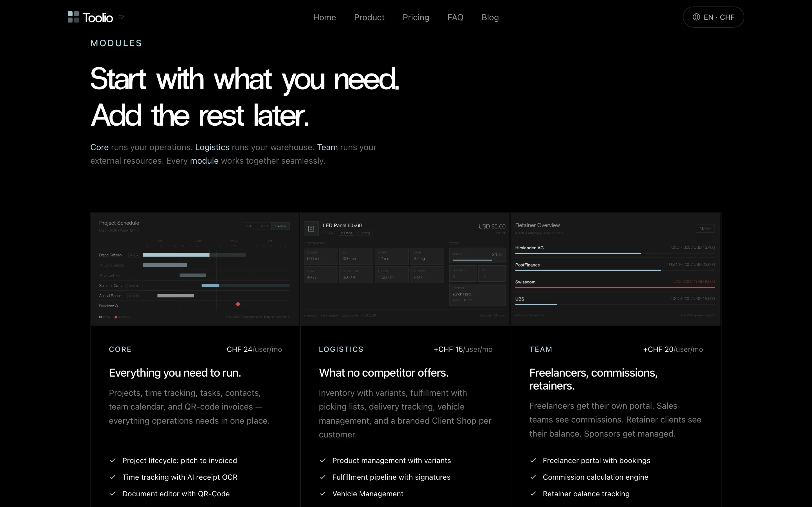Click the checkmark beside Vehicle Management
The height and width of the screenshot is (507, 812).
point(323,493)
